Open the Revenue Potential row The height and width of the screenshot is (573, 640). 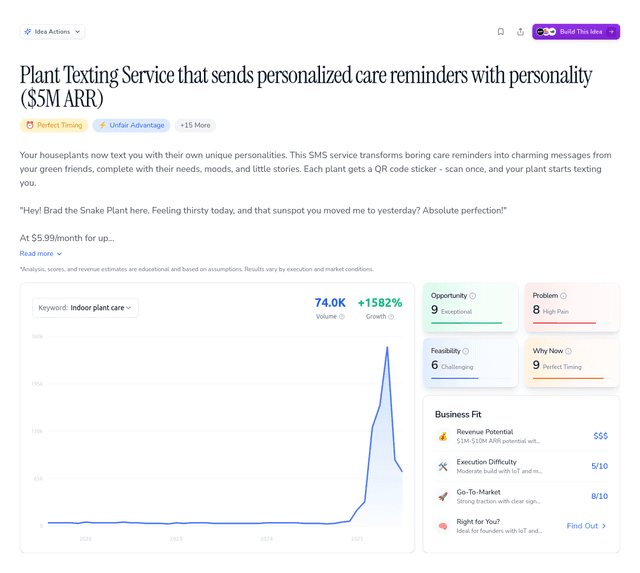click(521, 436)
